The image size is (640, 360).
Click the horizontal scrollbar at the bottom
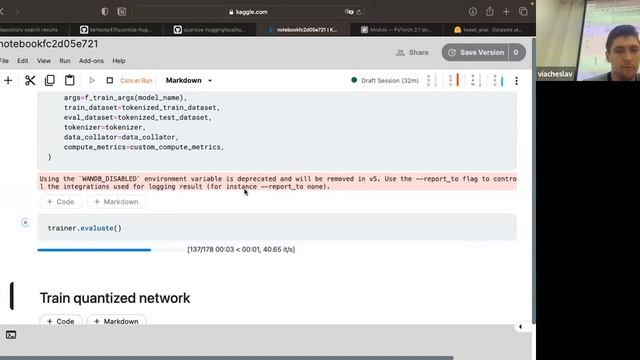click(x=227, y=358)
